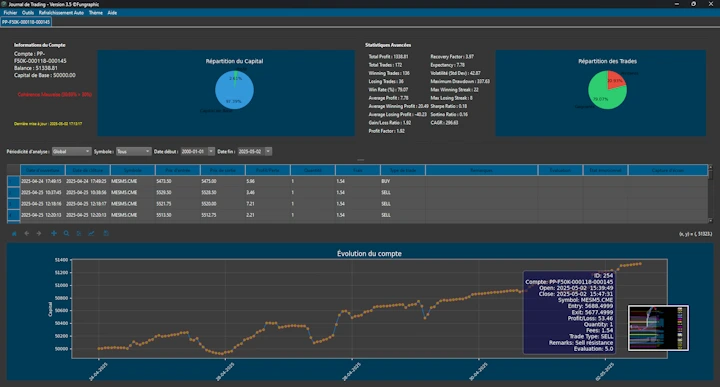Click the closing date cell 2025-04-24 17:49:25
The image size is (720, 387).
(88, 181)
